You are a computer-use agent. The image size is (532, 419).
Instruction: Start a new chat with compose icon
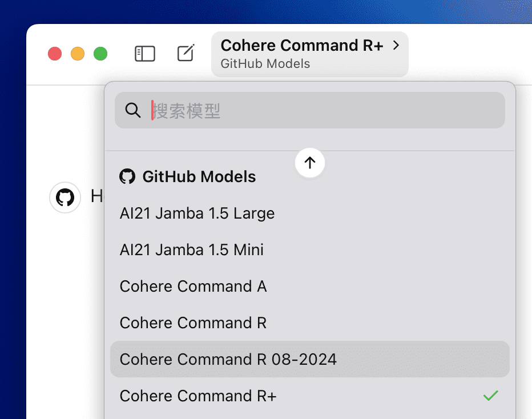click(x=186, y=53)
